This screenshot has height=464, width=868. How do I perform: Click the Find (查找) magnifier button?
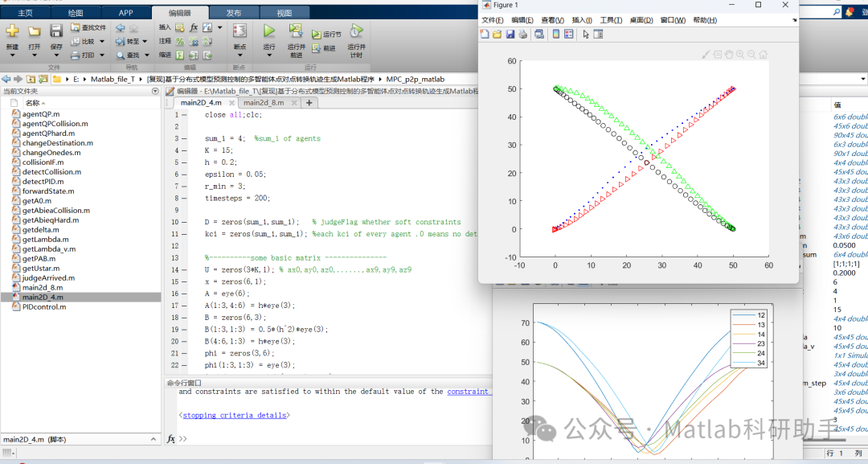[x=128, y=55]
